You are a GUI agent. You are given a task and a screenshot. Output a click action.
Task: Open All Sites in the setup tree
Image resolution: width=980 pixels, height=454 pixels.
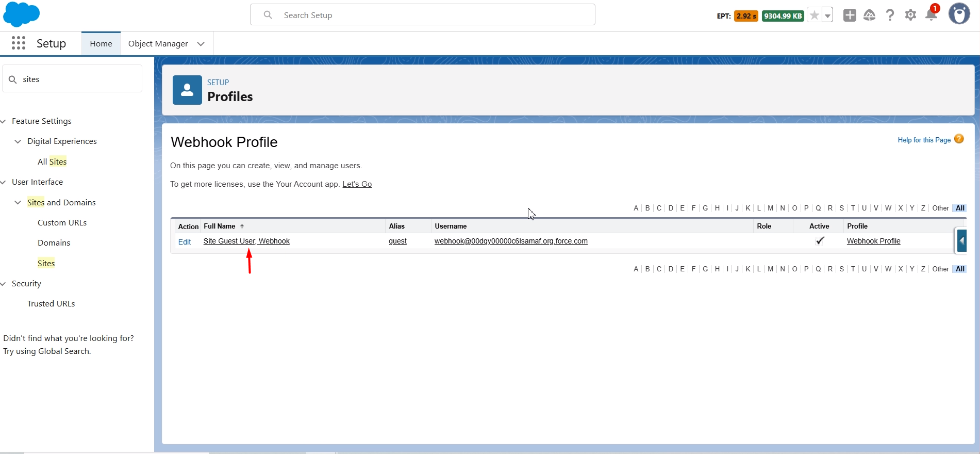point(52,161)
